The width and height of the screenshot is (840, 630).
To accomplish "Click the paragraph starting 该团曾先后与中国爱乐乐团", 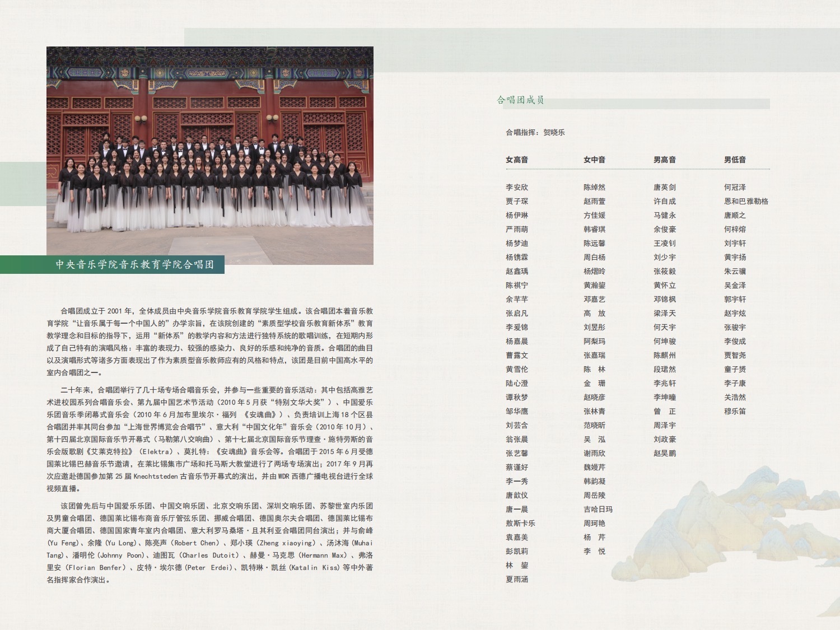I will [x=209, y=543].
